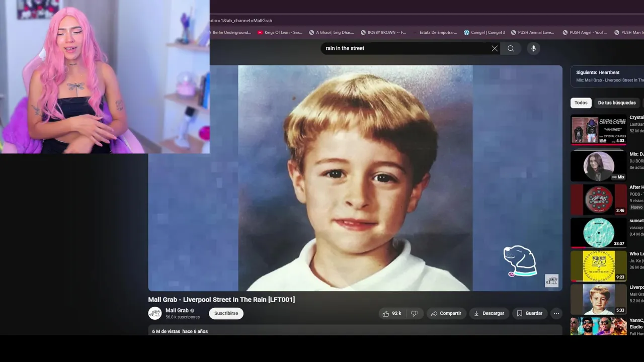Click the '56.8 k suscriptores' text

tap(183, 317)
